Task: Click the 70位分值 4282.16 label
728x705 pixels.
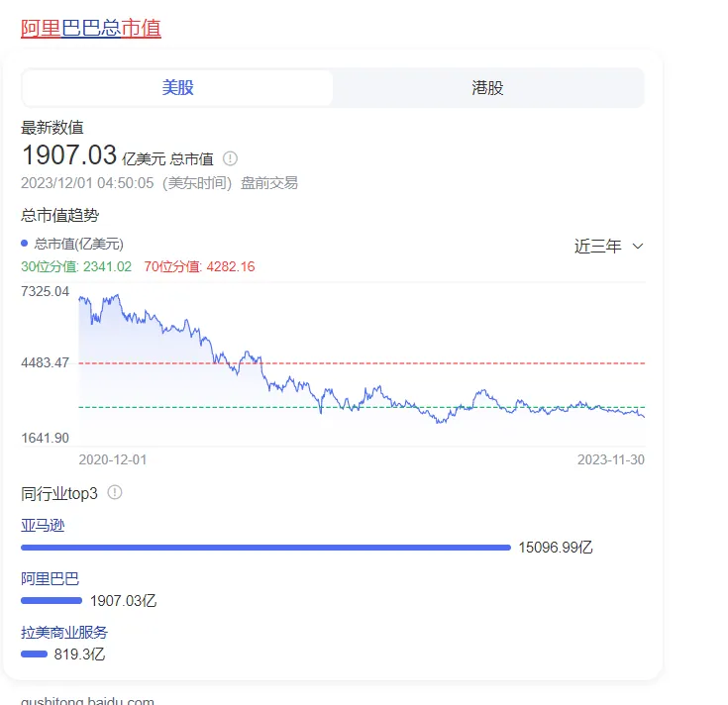Action: click(199, 266)
